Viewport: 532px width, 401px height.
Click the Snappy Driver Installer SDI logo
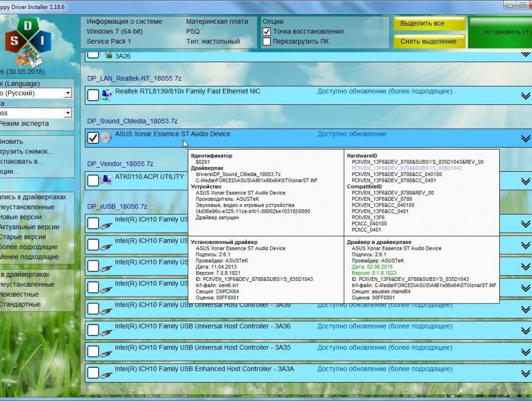[28, 42]
